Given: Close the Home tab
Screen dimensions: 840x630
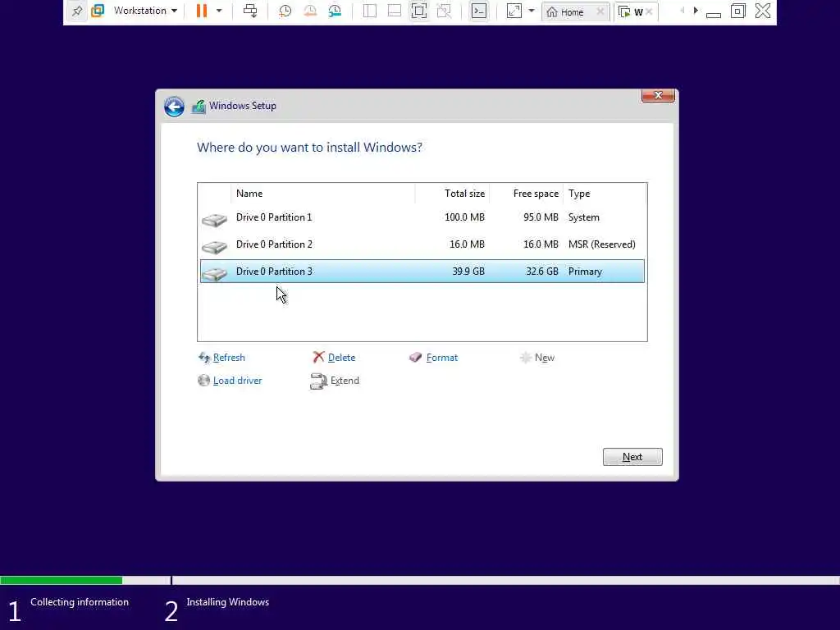Looking at the screenshot, I should point(600,11).
